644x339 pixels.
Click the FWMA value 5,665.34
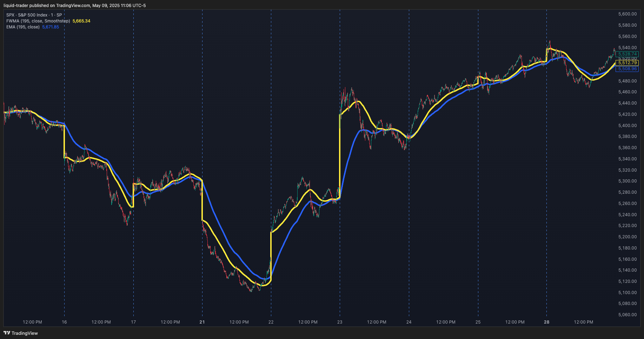point(81,21)
